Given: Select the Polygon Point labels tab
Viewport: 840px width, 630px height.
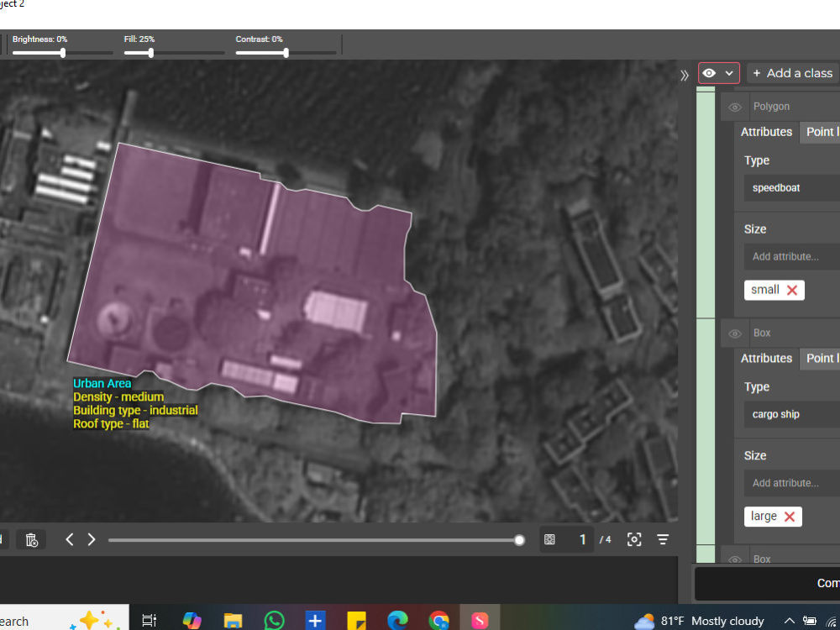Looking at the screenshot, I should click(820, 133).
